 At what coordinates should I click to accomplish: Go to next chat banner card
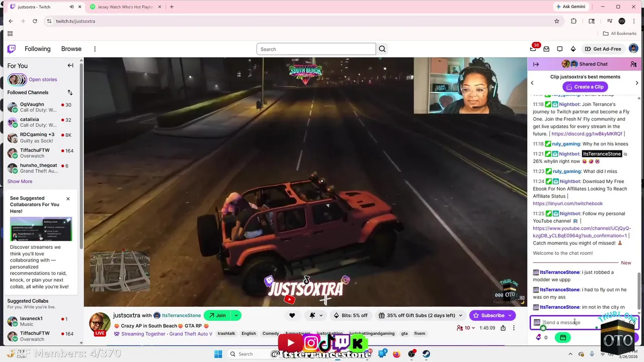point(637,82)
